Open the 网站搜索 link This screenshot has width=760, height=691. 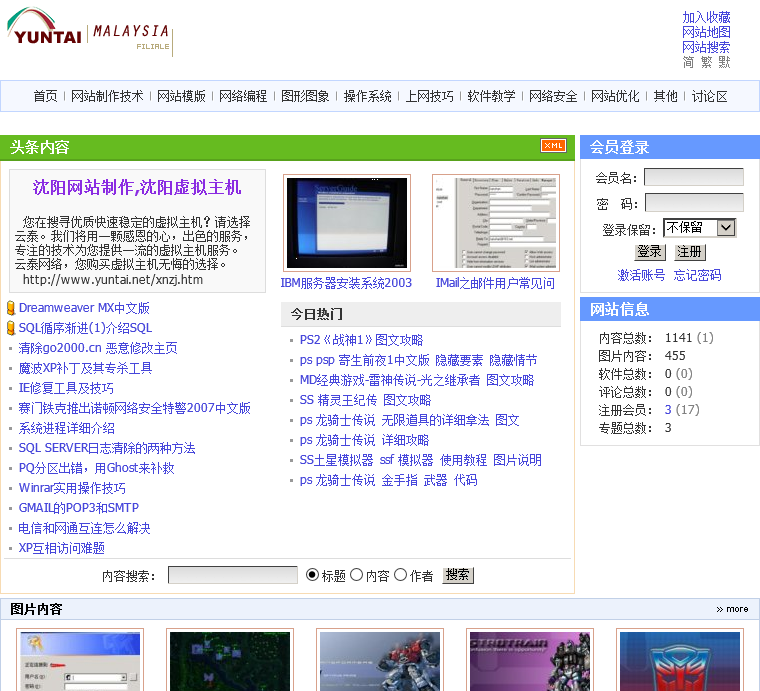(x=706, y=47)
